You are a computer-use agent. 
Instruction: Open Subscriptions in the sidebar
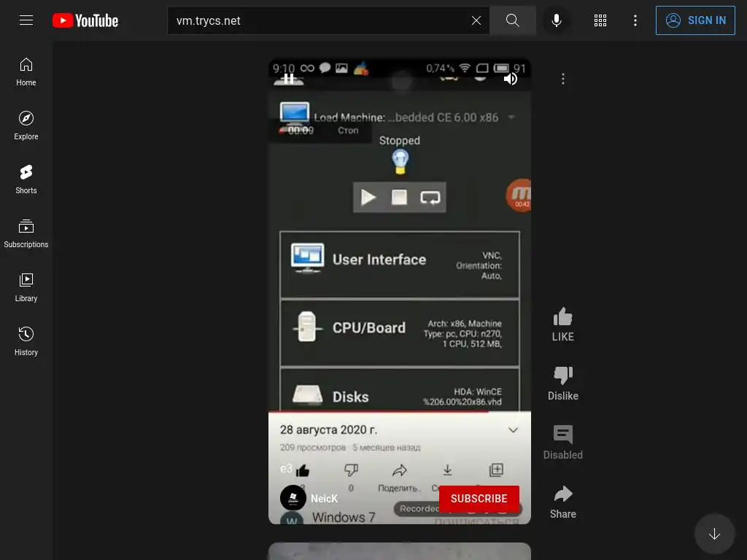[x=26, y=233]
